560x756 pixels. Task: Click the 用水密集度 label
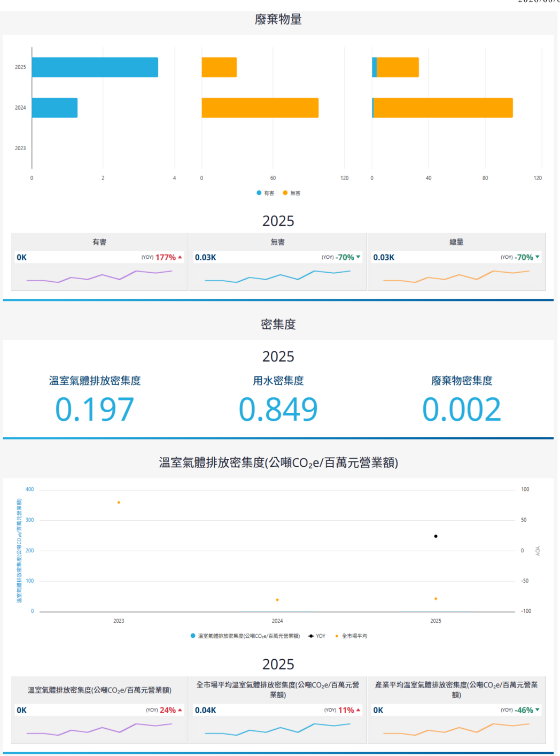[x=278, y=381]
